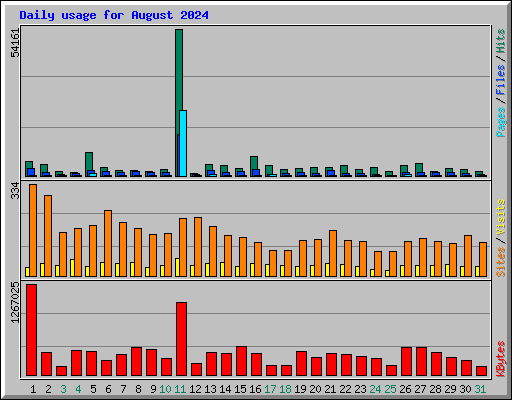Click the orange Visits bar for day 6
Viewport: 512px width, 400px height.
[108, 243]
